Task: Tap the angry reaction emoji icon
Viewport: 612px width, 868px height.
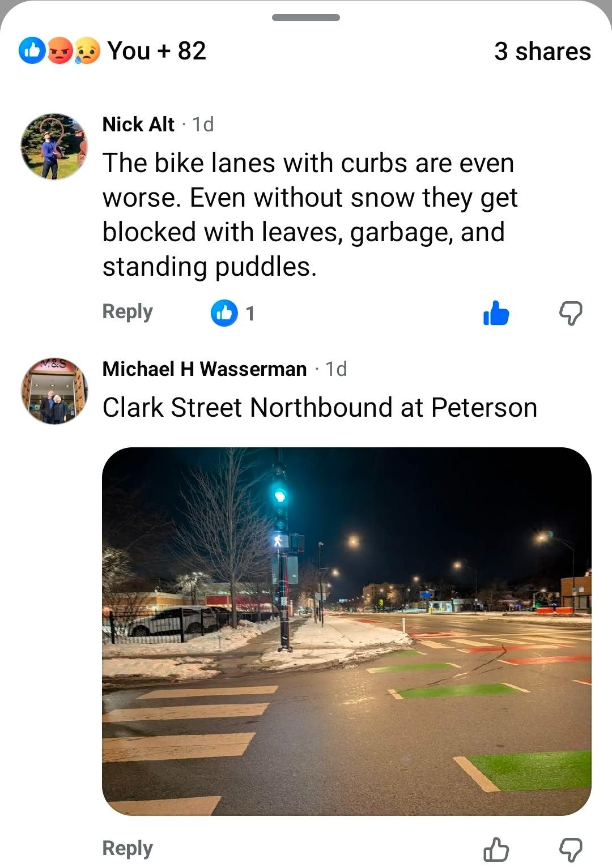Action: [59, 51]
